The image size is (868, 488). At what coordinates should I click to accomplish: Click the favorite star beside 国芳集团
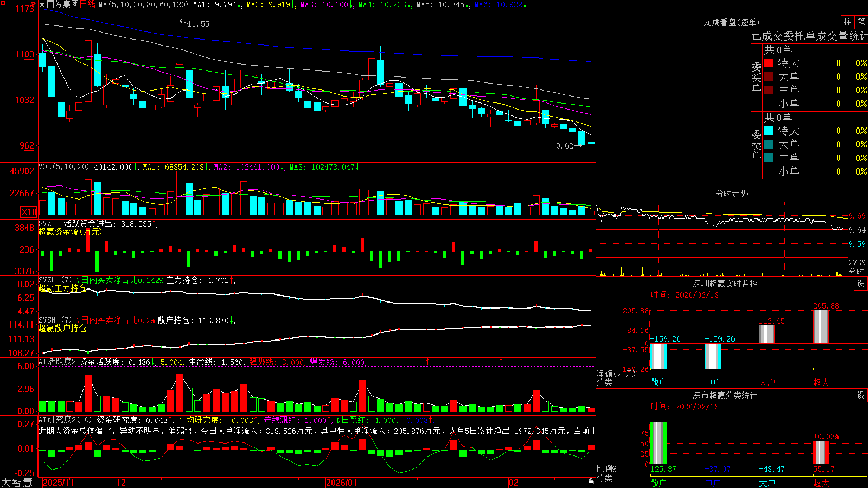42,4
